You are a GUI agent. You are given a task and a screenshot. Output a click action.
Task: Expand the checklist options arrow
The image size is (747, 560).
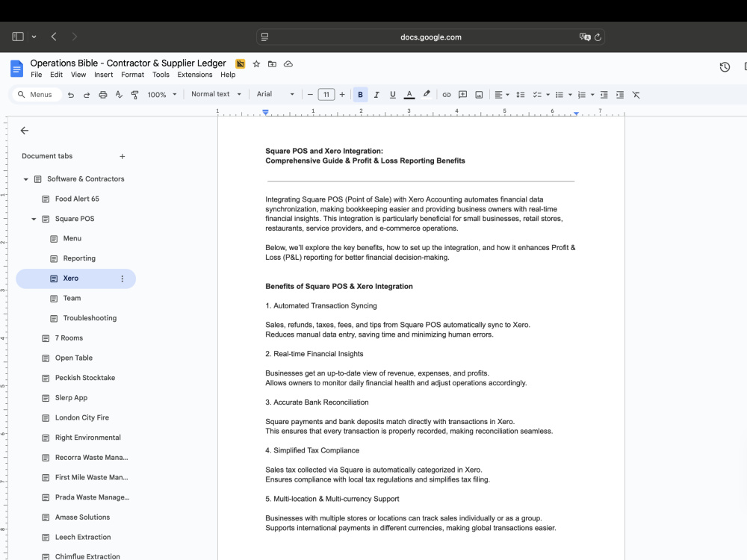coord(548,95)
